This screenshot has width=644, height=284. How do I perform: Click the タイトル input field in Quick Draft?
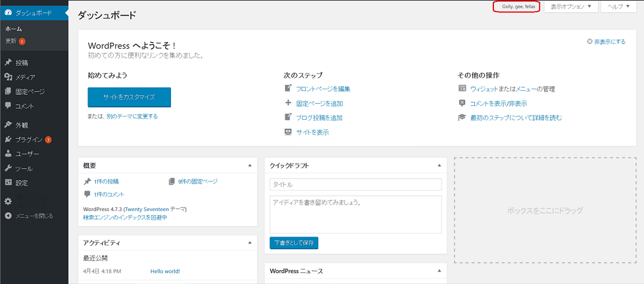tap(355, 185)
